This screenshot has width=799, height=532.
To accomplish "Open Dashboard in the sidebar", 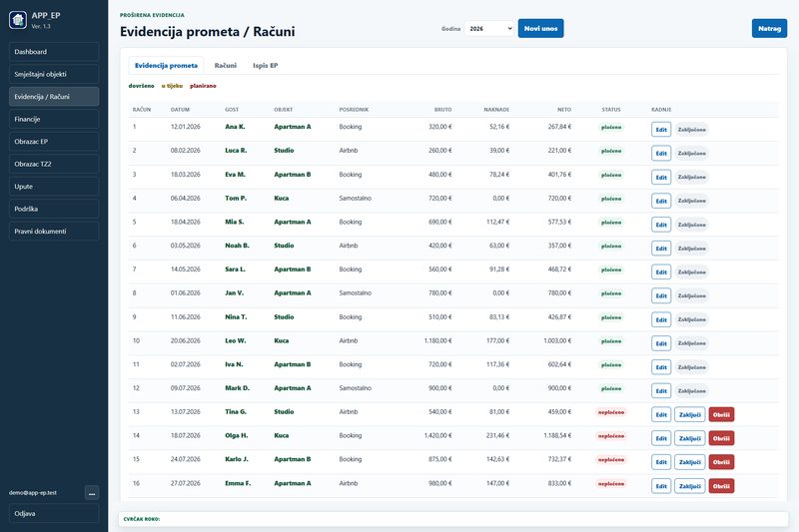I will pyautogui.click(x=54, y=52).
